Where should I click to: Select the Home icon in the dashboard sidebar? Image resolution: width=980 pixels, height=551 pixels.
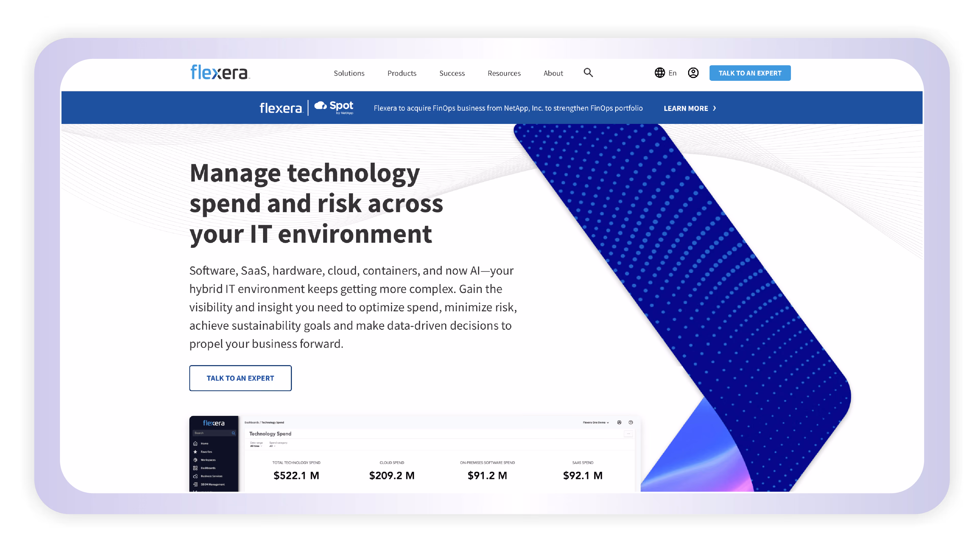(x=195, y=443)
